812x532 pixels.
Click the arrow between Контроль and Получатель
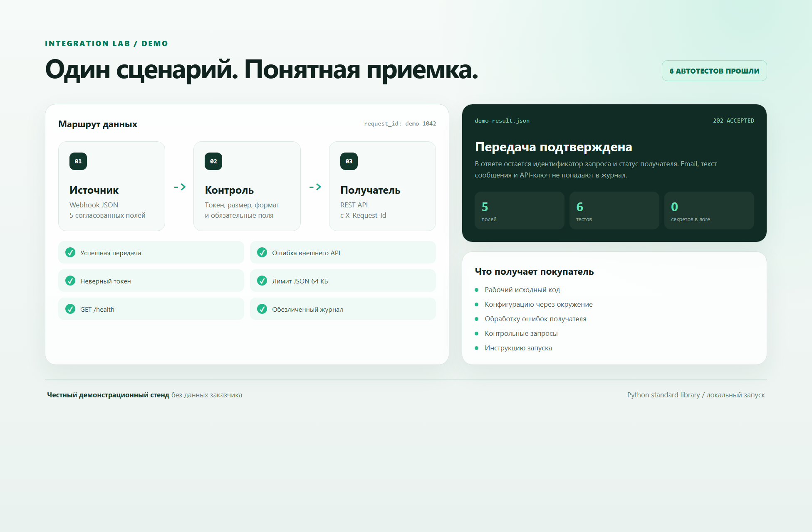(x=315, y=187)
